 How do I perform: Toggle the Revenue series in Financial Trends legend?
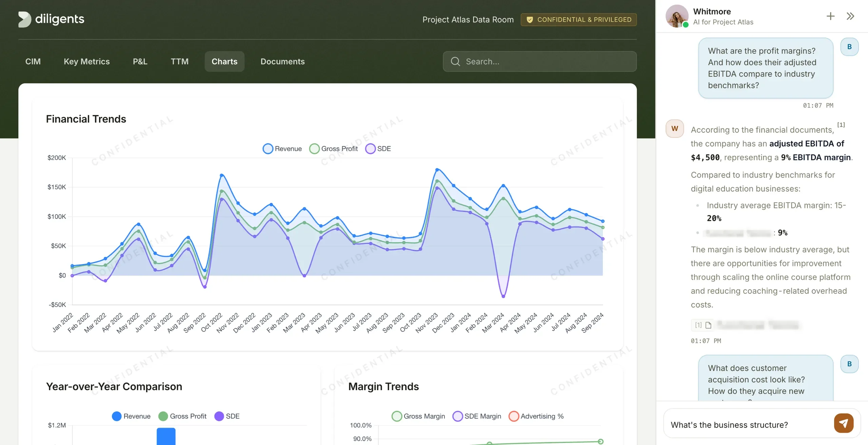282,148
